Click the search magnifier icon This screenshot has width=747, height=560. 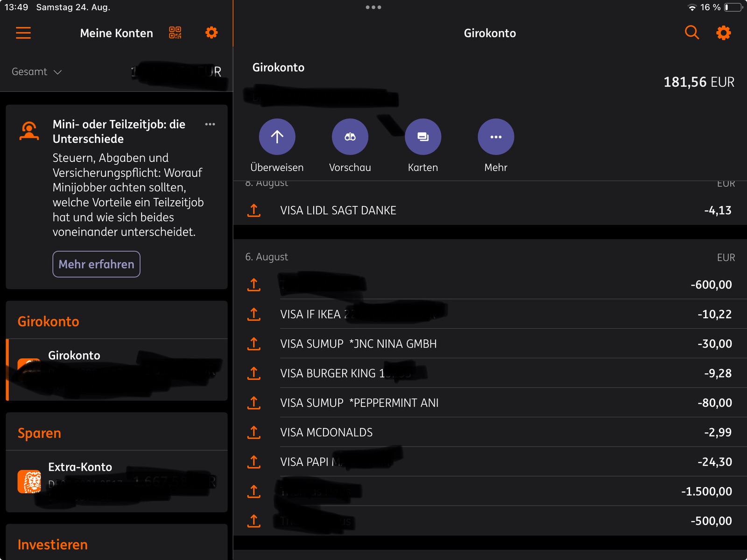pos(691,33)
